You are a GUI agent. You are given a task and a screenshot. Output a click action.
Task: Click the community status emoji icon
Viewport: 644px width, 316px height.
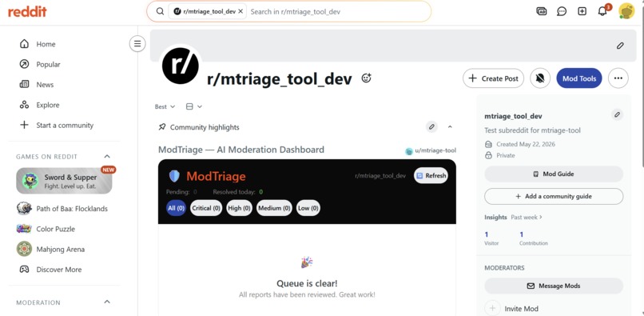(367, 78)
